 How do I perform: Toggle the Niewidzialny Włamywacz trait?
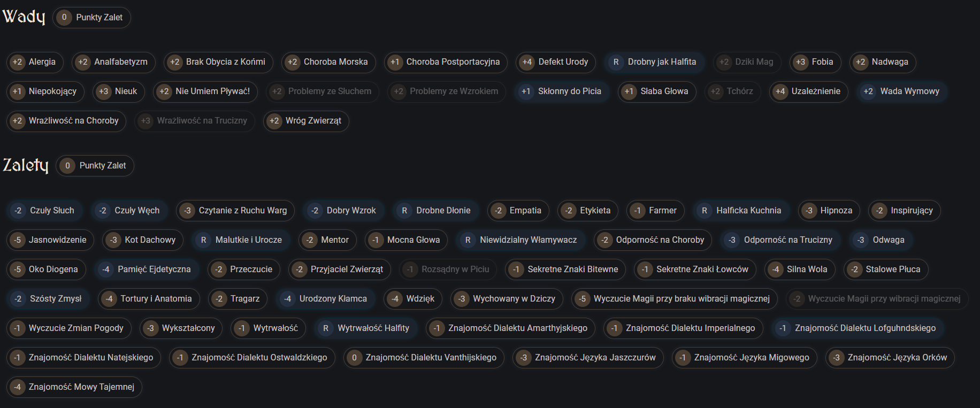coord(520,240)
